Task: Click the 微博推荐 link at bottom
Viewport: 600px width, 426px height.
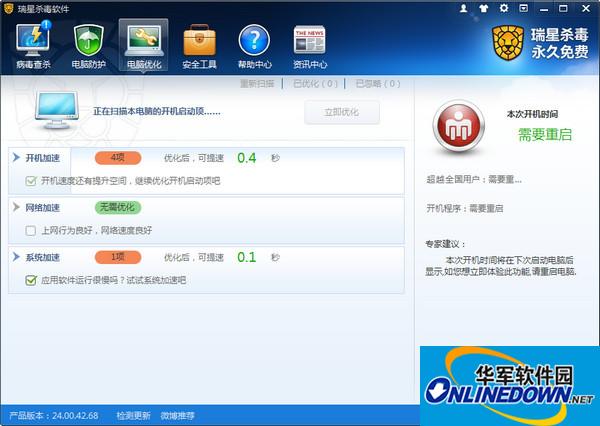Action: tap(178, 415)
